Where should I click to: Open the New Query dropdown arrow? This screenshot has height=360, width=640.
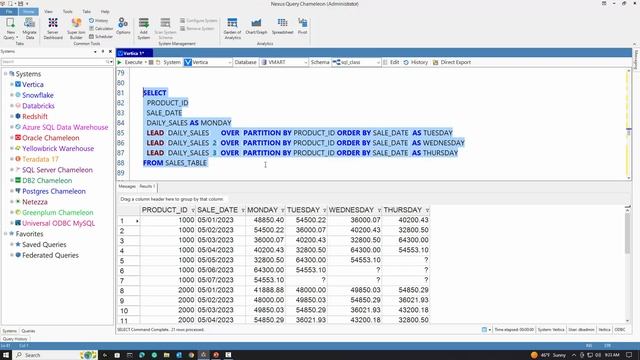(17, 38)
